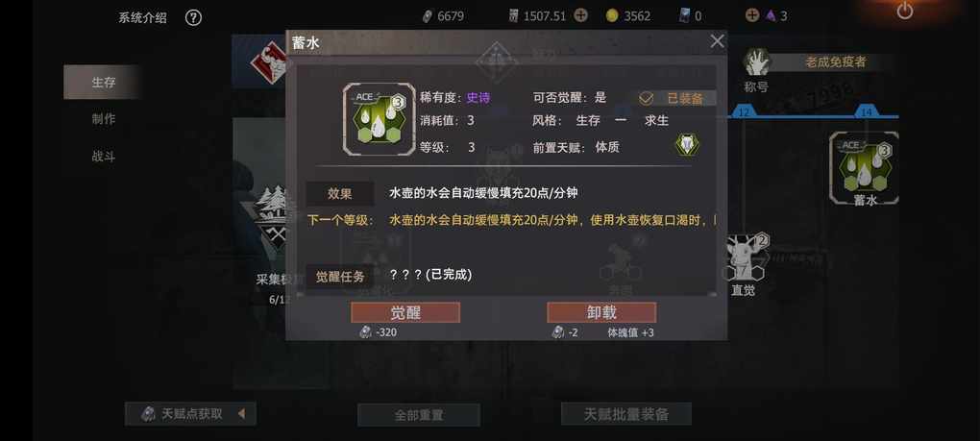Open the 战斗 tab
The height and width of the screenshot is (441, 980).
[x=104, y=157]
